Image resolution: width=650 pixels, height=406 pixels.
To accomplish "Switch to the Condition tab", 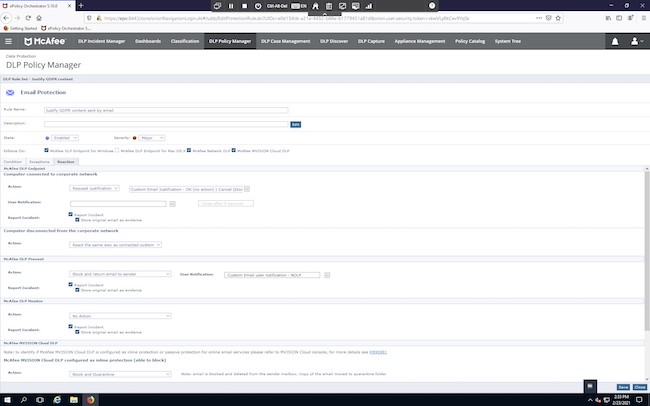I will tap(13, 162).
